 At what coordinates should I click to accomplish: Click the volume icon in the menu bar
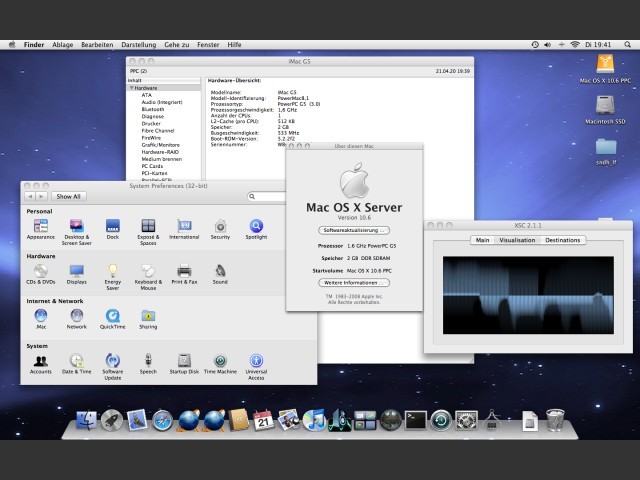click(547, 44)
